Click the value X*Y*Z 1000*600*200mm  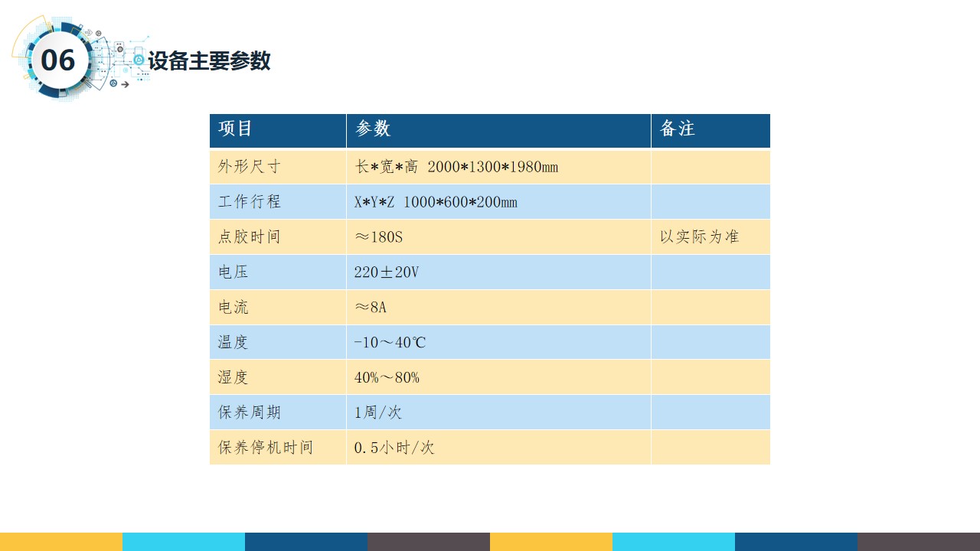coord(436,201)
